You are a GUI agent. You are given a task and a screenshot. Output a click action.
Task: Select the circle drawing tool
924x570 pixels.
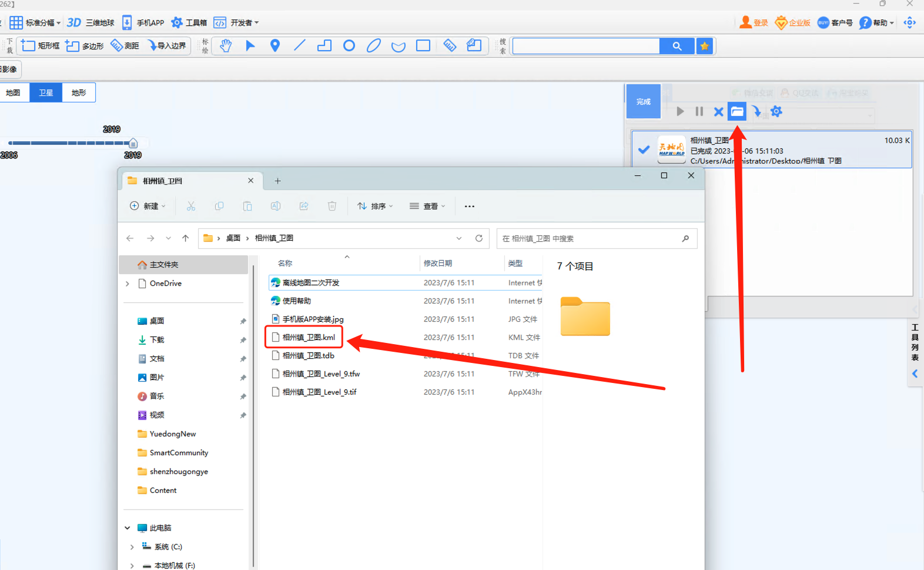tap(349, 45)
